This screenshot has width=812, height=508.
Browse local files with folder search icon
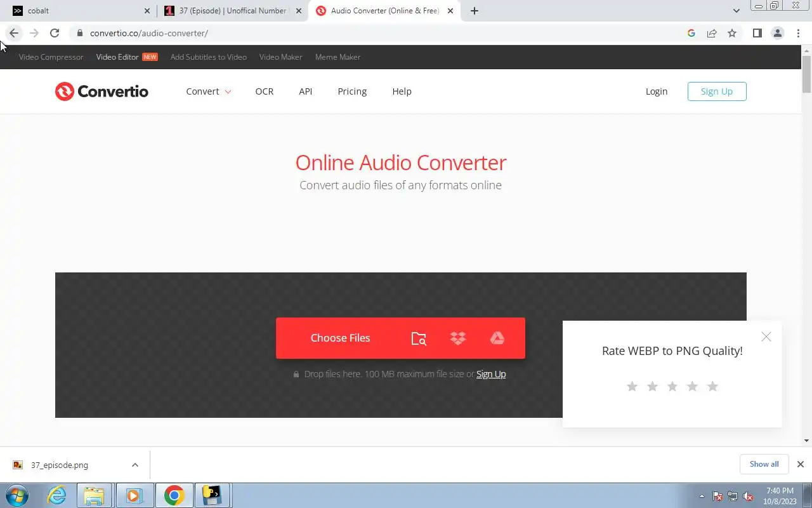click(419, 338)
